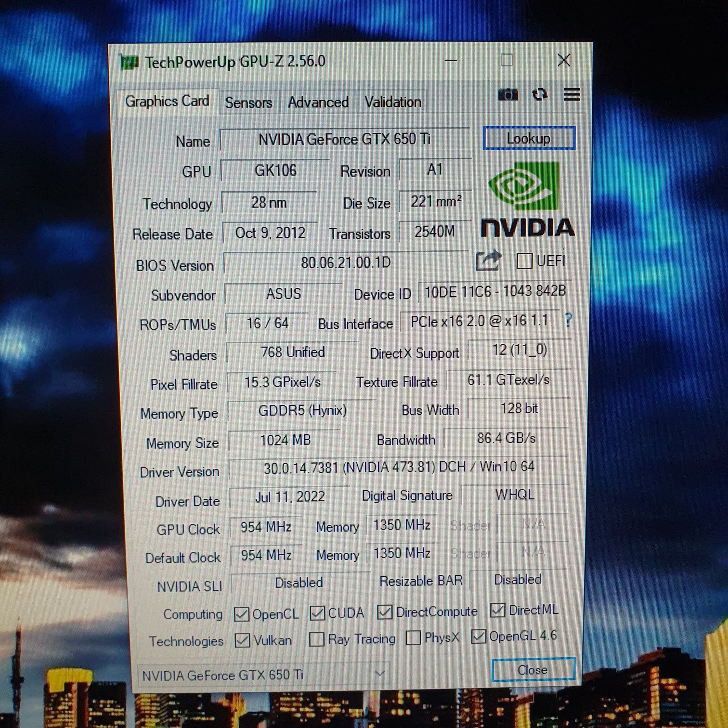Toggle the Ray Tracing checkbox

click(x=316, y=639)
